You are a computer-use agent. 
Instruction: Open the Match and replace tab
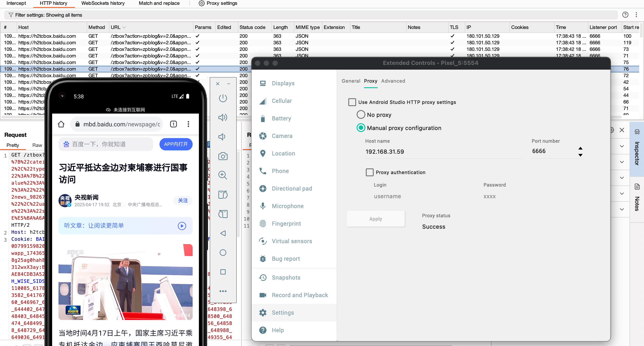(159, 3)
